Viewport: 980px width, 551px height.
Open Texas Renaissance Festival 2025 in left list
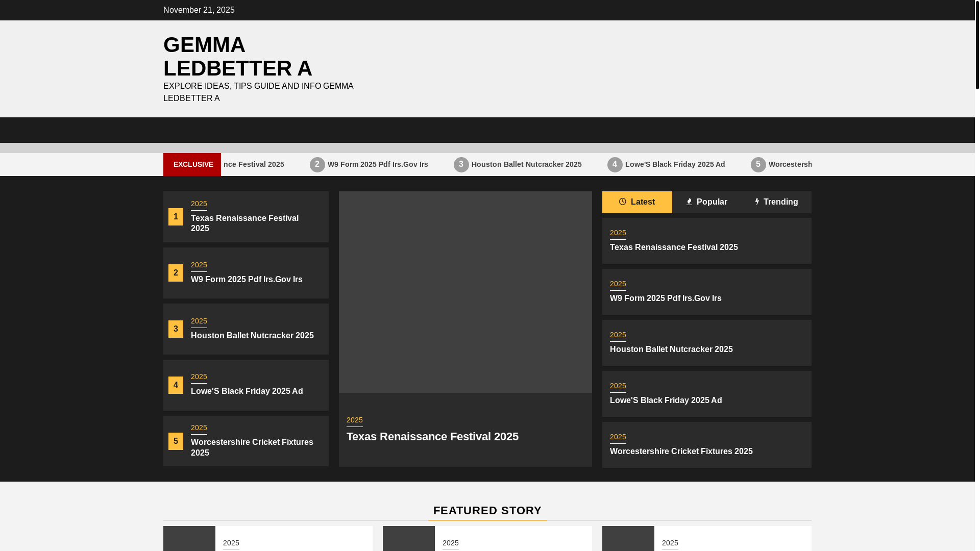[x=245, y=223]
